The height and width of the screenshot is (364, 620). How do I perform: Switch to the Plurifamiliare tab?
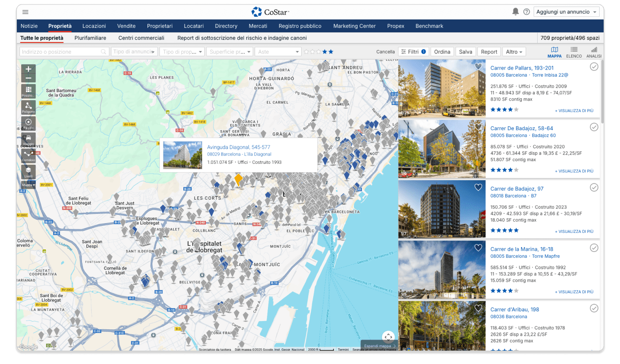[x=90, y=38]
